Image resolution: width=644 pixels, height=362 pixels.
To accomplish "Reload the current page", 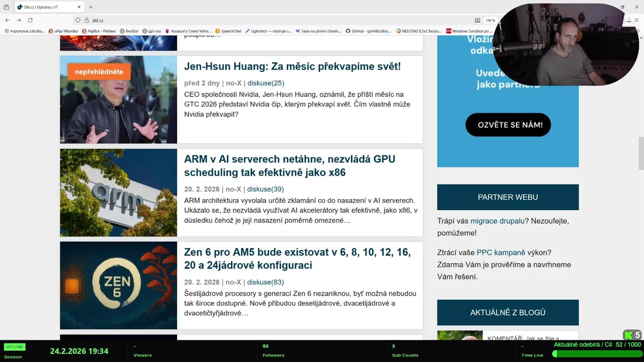I will (x=30, y=20).
